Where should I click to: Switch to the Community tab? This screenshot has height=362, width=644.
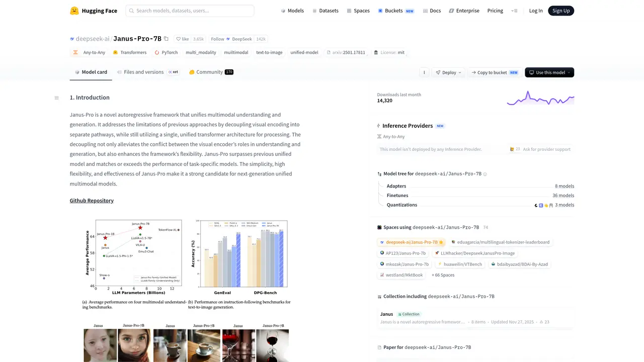tap(211, 72)
